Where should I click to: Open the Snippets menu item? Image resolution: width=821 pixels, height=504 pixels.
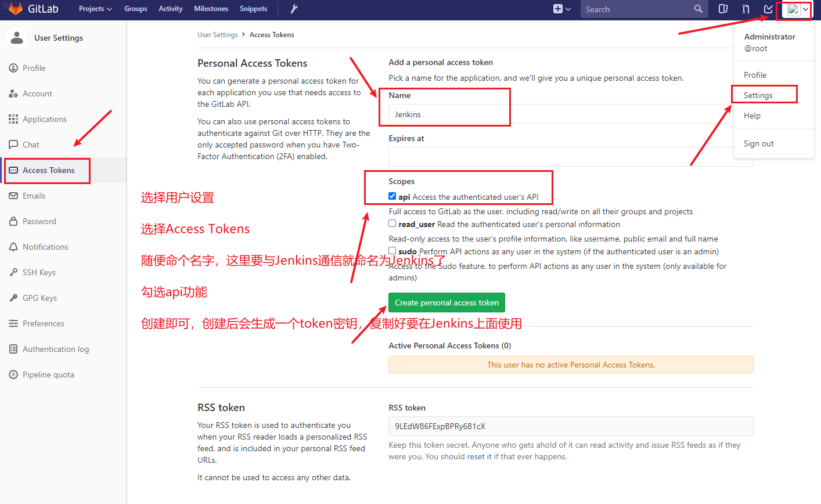coord(254,9)
